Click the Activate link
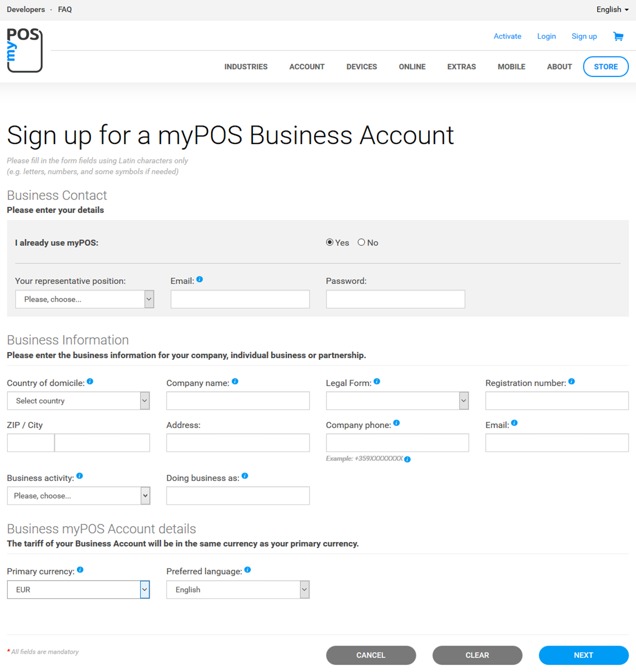Image resolution: width=636 pixels, height=672 pixels. point(507,36)
